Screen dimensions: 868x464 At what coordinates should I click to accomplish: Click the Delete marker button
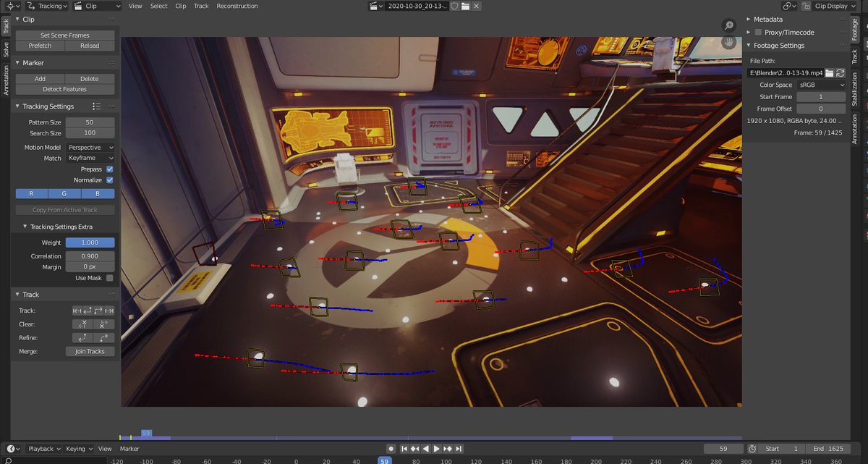coord(90,78)
